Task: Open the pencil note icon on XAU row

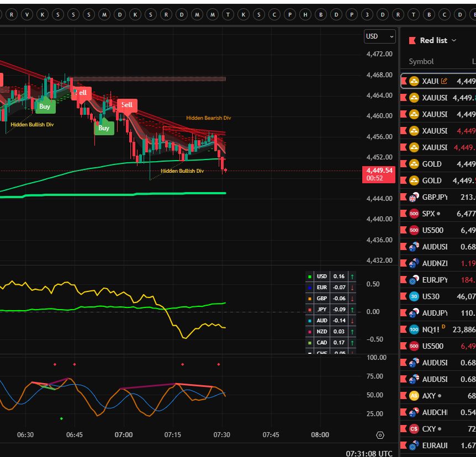Action: point(445,81)
